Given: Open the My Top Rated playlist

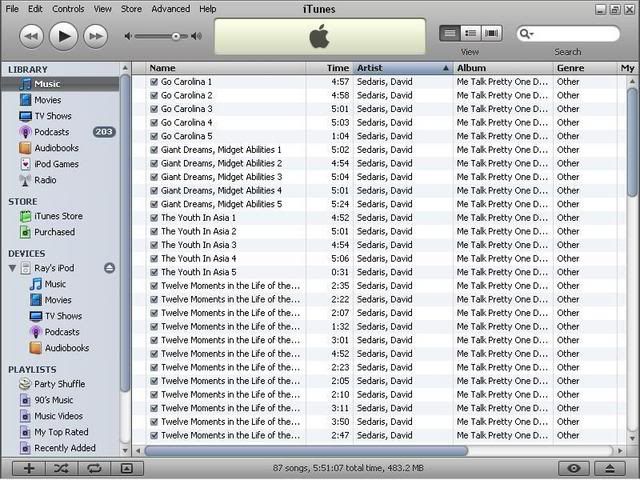Looking at the screenshot, I should click(60, 432).
